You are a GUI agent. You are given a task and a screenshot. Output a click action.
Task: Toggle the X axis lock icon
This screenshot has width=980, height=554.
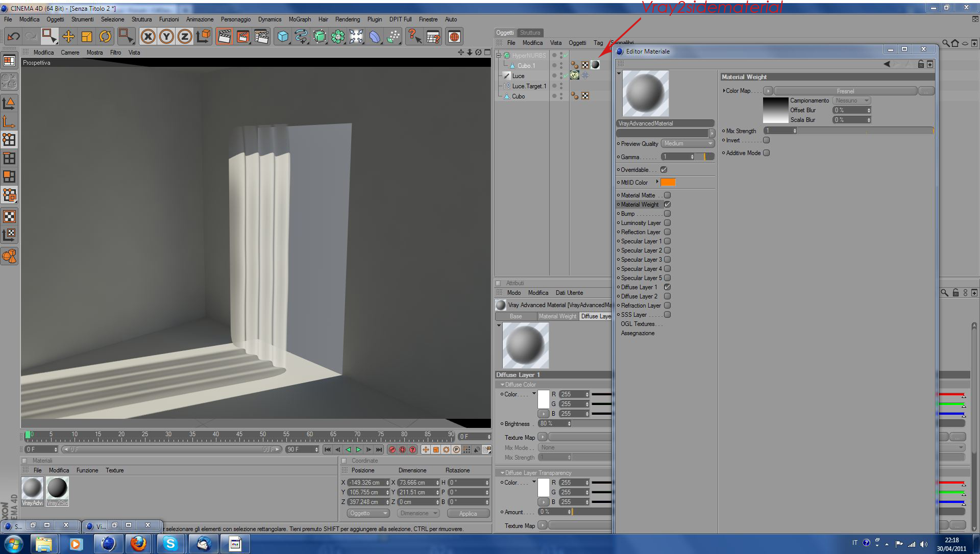(148, 36)
